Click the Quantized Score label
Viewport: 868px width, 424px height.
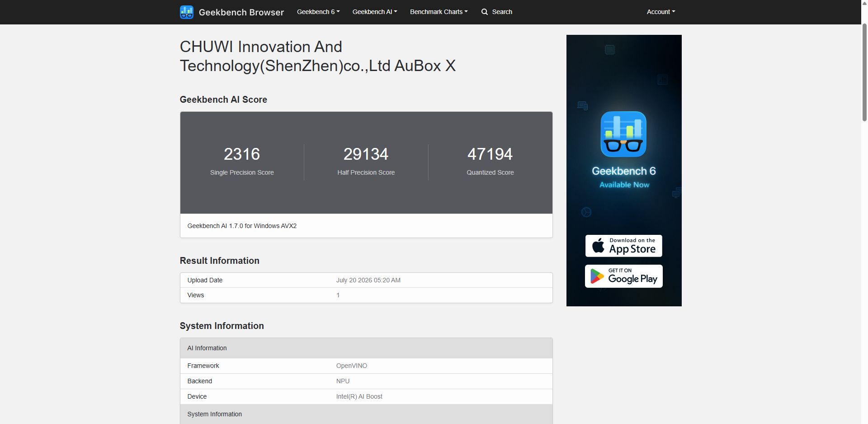point(490,172)
